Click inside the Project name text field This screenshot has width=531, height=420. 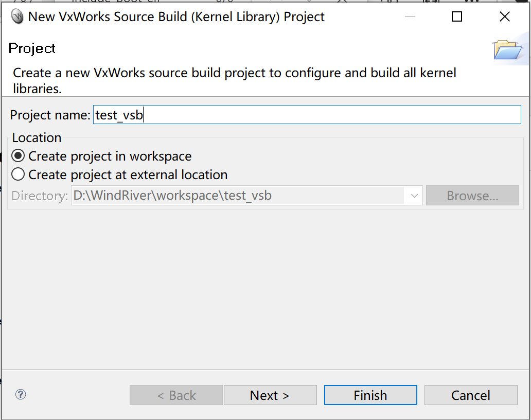[257, 114]
